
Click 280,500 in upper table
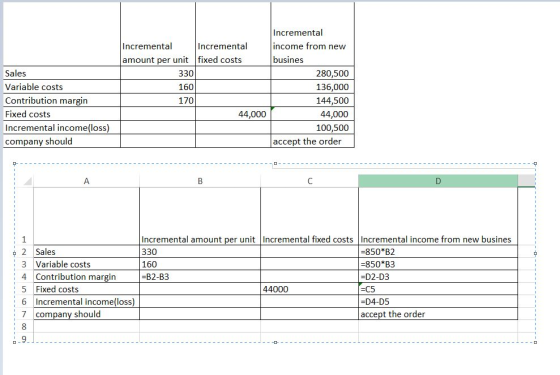pyautogui.click(x=332, y=74)
